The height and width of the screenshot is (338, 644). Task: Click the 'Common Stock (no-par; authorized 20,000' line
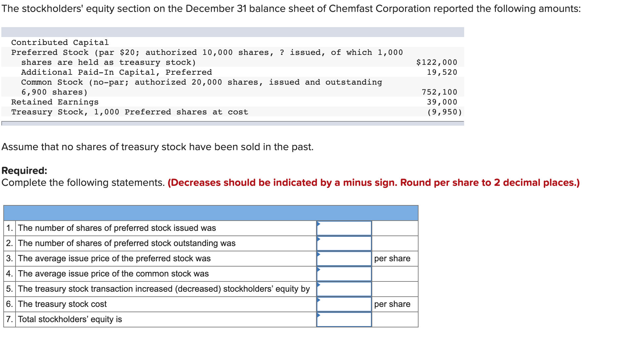point(202,82)
